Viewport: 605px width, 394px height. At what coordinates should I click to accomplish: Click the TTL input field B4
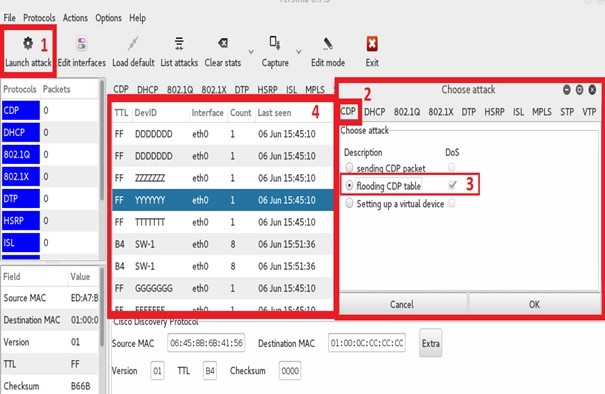[210, 370]
